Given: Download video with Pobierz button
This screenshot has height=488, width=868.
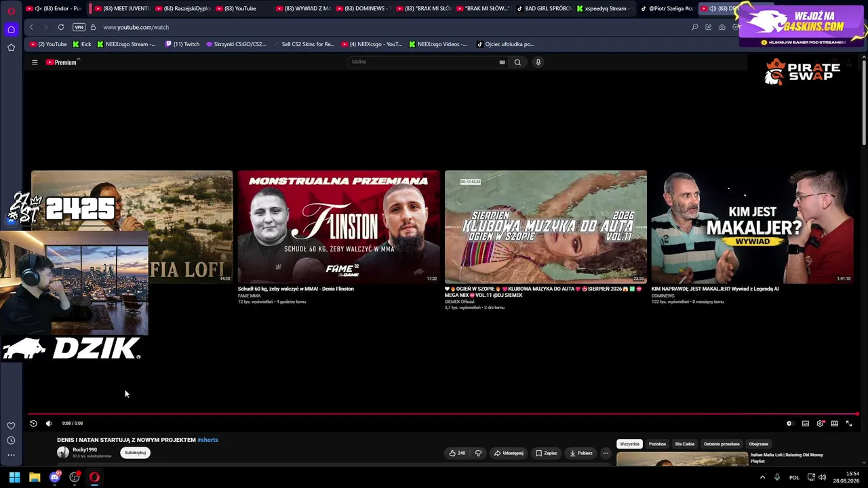Looking at the screenshot, I should click(x=581, y=453).
